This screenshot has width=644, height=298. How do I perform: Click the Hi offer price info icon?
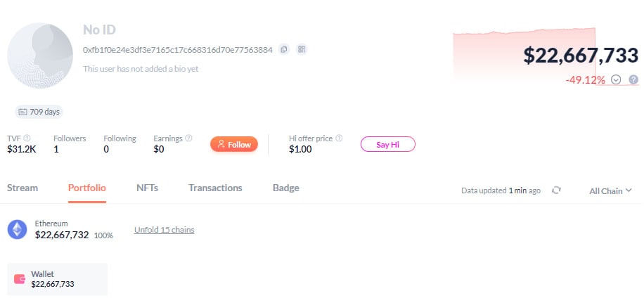pos(339,138)
